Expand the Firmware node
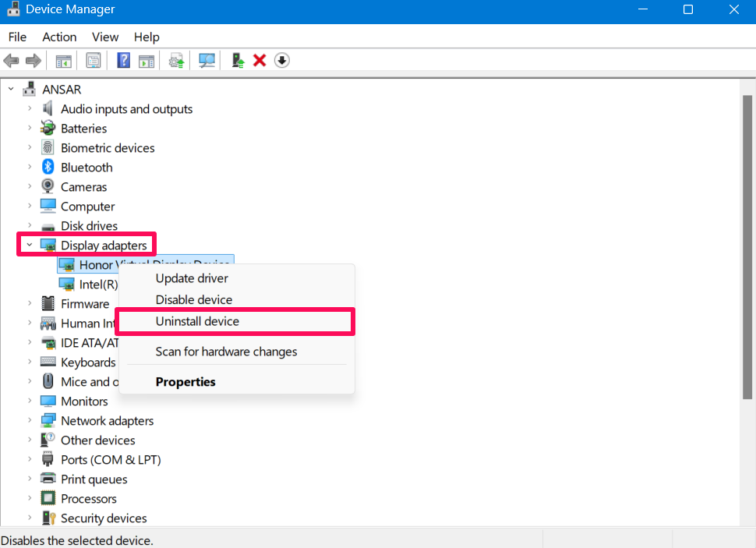 (30, 303)
